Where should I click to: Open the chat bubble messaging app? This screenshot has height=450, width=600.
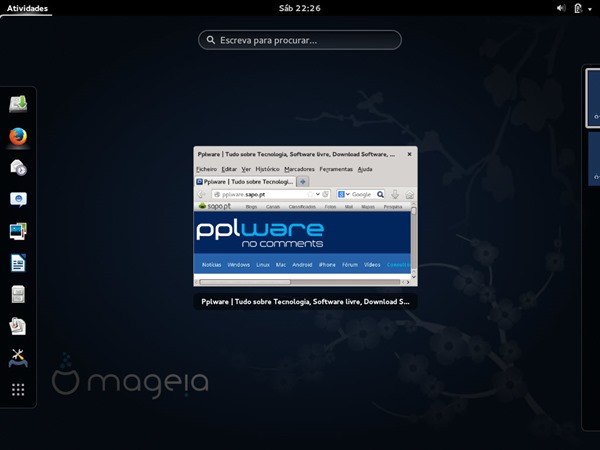click(x=18, y=199)
